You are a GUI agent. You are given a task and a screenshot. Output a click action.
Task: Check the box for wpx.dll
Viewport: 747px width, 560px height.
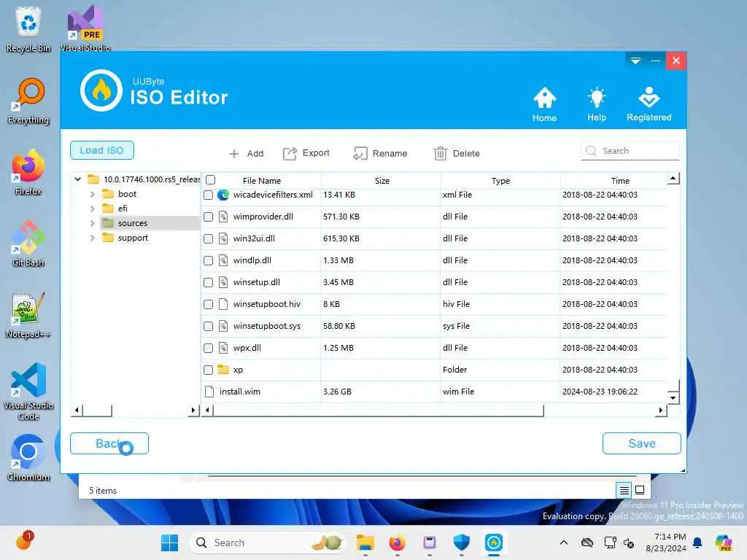[208, 348]
